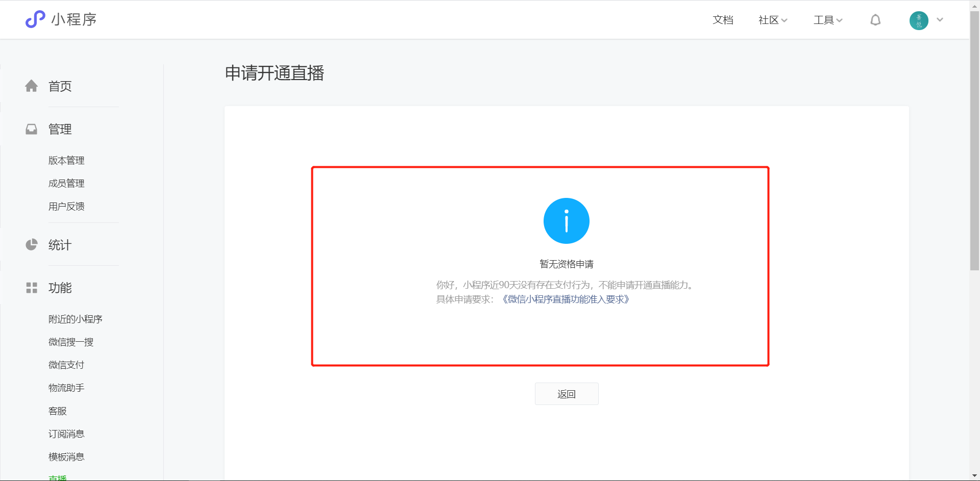This screenshot has height=481, width=980.
Task: Expand the 社区 dropdown menu
Action: pyautogui.click(x=773, y=20)
